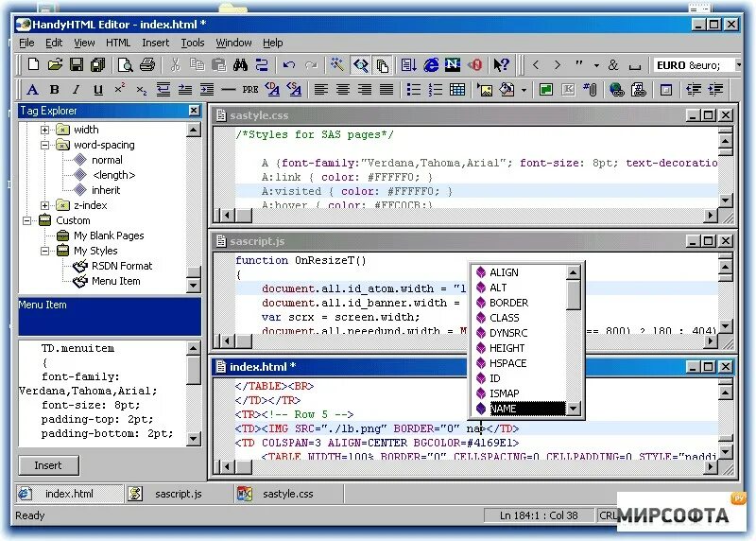
Task: Insert less-than entity from toolbar
Action: (536, 64)
